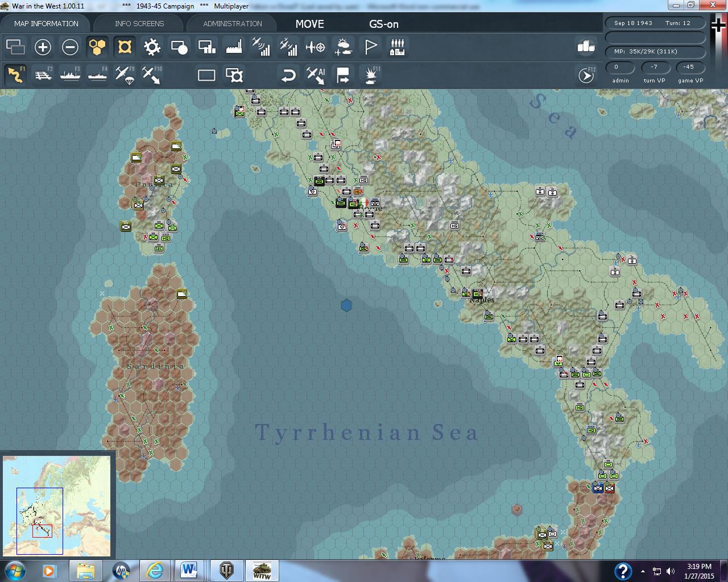Click the gear-shaped map settings icon
This screenshot has height=582, width=728.
point(152,47)
